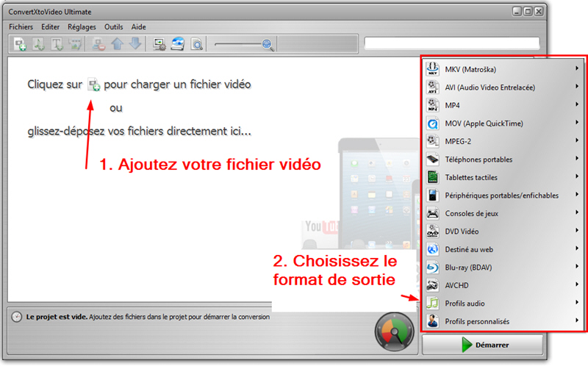This screenshot has width=588, height=366.
Task: Maximize the ConvertXtoVideo window
Action: coord(528,12)
